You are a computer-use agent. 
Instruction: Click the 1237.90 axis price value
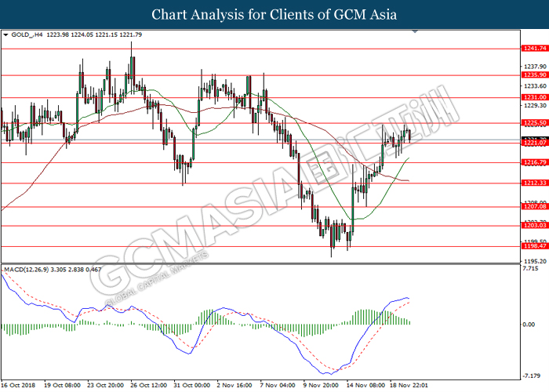coord(535,67)
